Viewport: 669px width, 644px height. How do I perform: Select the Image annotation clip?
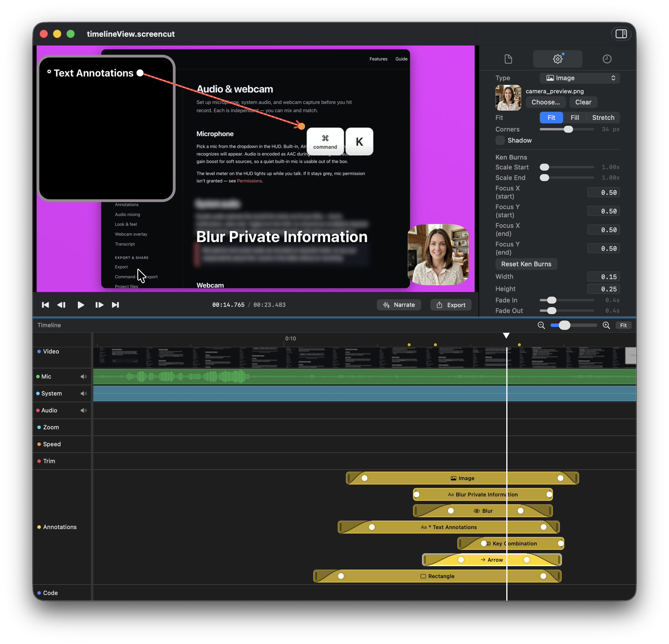tap(462, 478)
